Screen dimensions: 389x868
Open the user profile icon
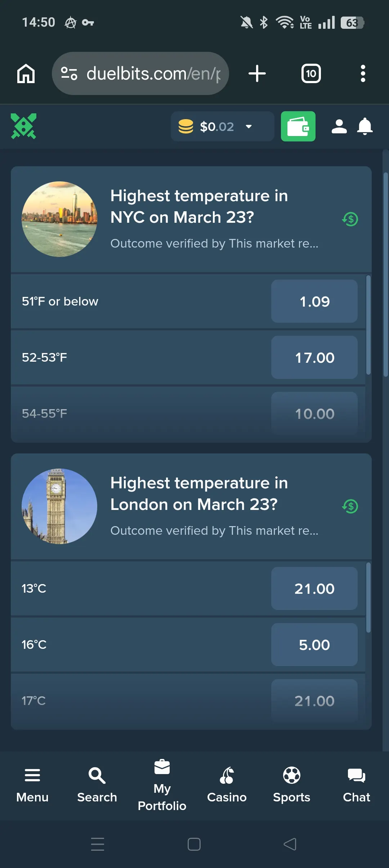(x=339, y=126)
